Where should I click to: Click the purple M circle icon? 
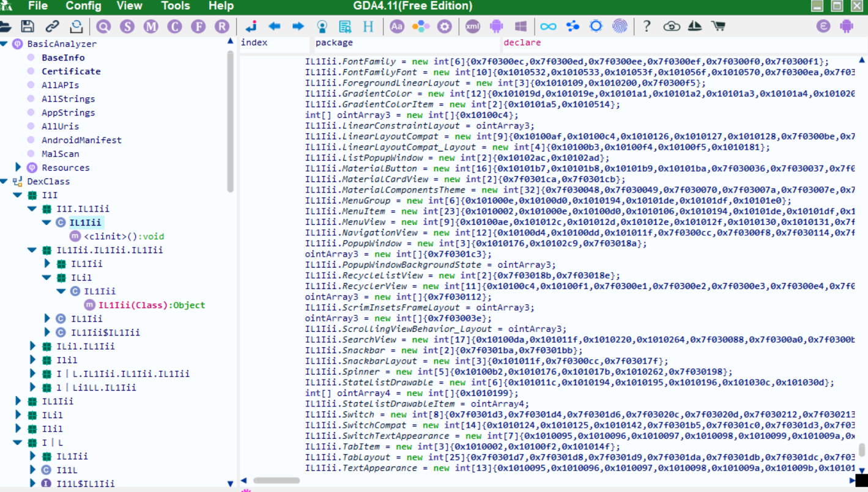point(150,26)
